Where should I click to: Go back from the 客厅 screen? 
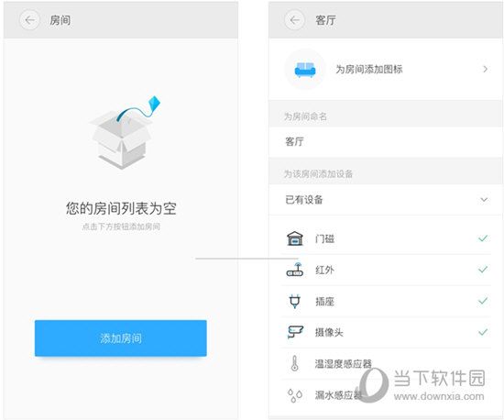pos(294,20)
